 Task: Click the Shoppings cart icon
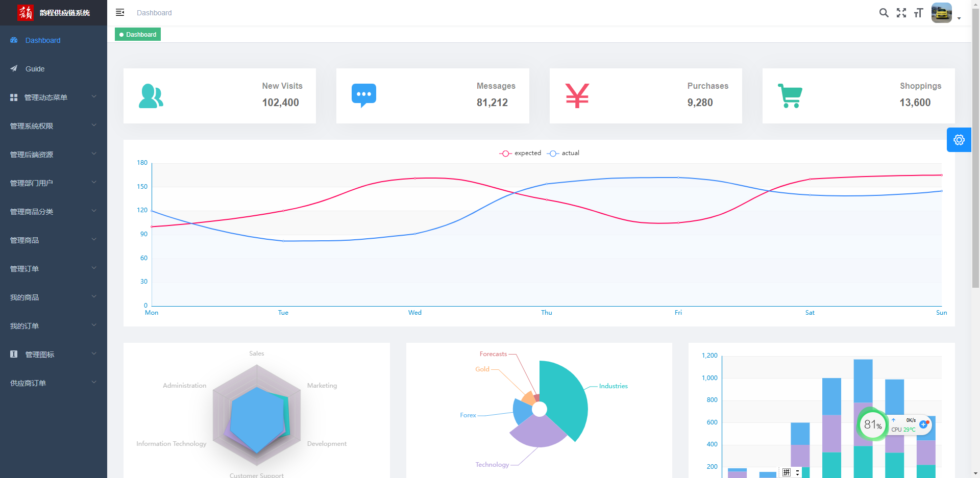click(790, 96)
